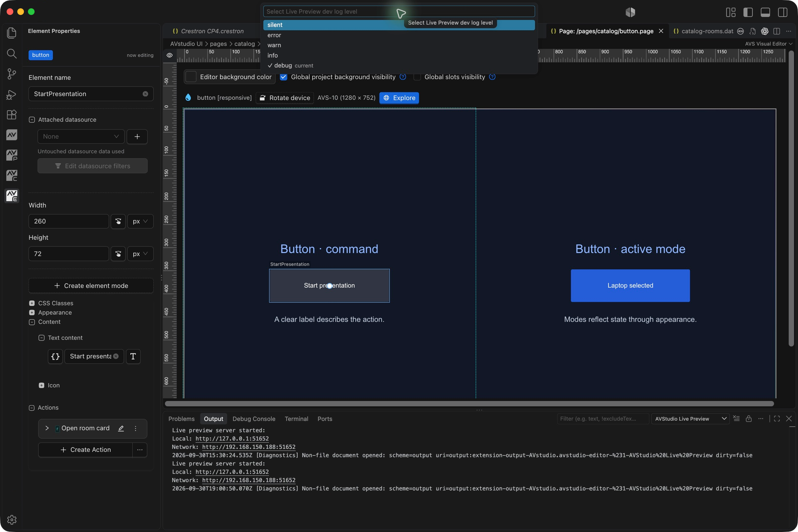The image size is (798, 532).
Task: Toggle bottom panel layout button
Action: tap(765, 12)
